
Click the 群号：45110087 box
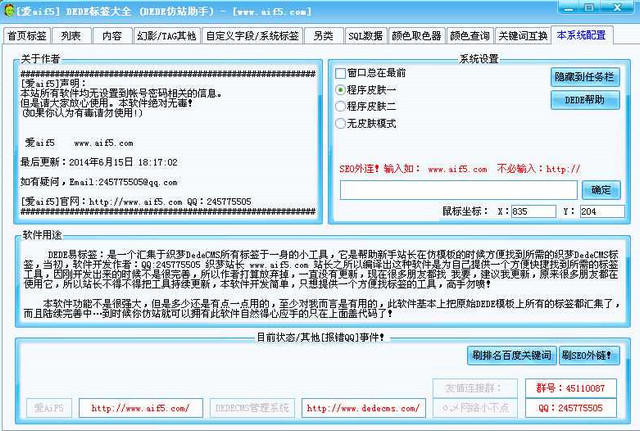(571, 388)
